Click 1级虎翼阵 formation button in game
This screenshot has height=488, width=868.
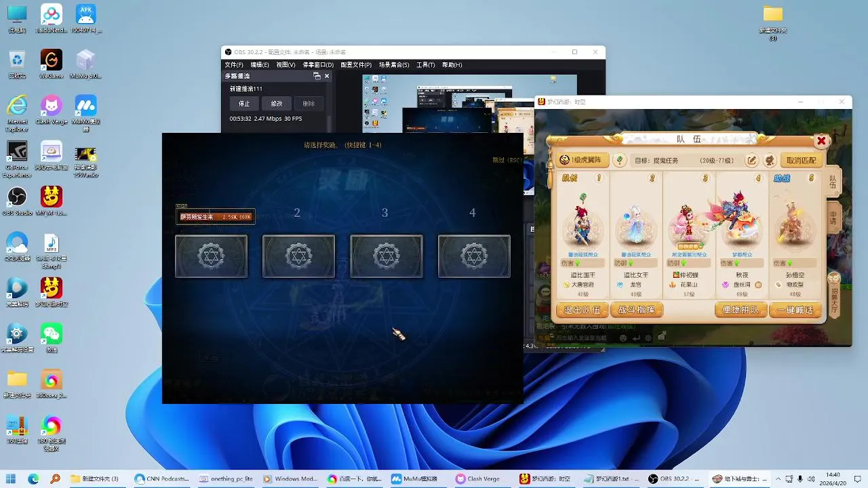(583, 160)
